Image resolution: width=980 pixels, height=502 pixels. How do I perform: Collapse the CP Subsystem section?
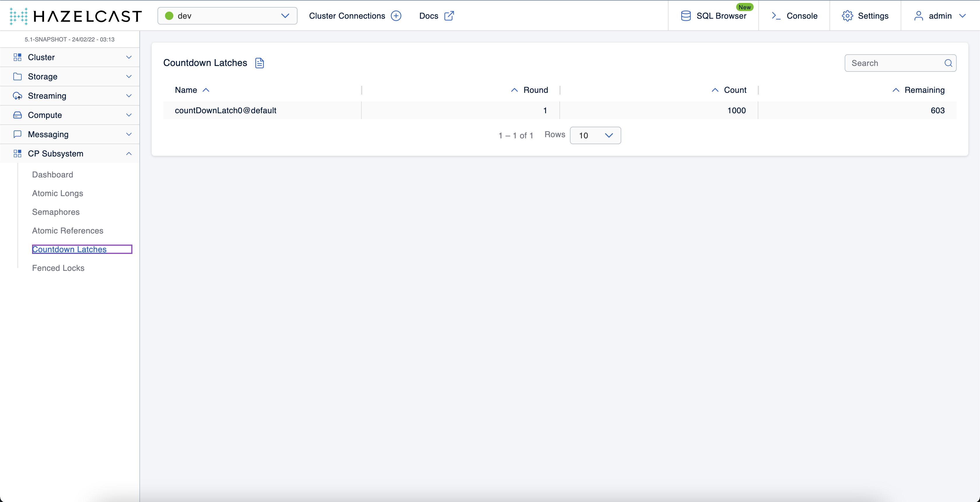(x=129, y=154)
